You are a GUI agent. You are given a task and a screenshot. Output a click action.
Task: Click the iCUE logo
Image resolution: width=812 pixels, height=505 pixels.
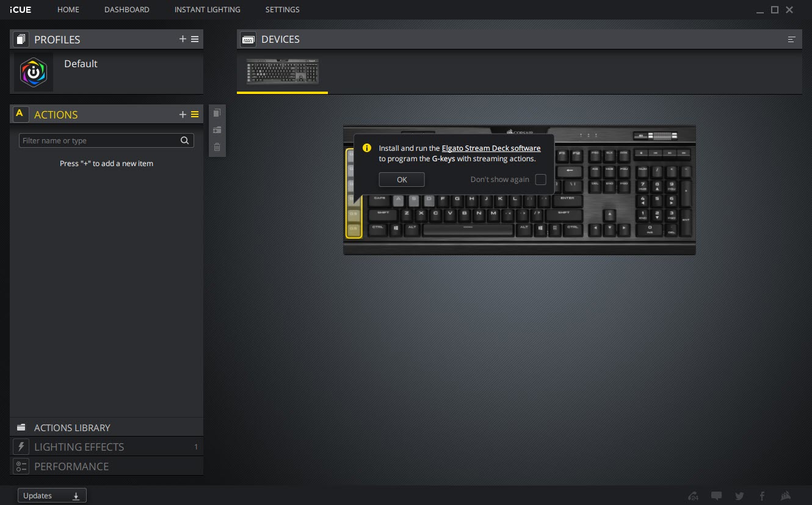coord(20,10)
